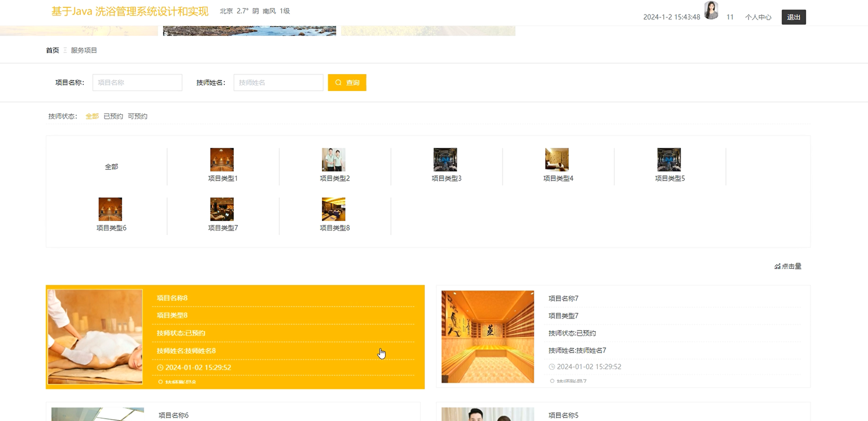Viewport: 868px width, 421px height.
Task: Click the 项目类型3 category image
Action: click(445, 159)
